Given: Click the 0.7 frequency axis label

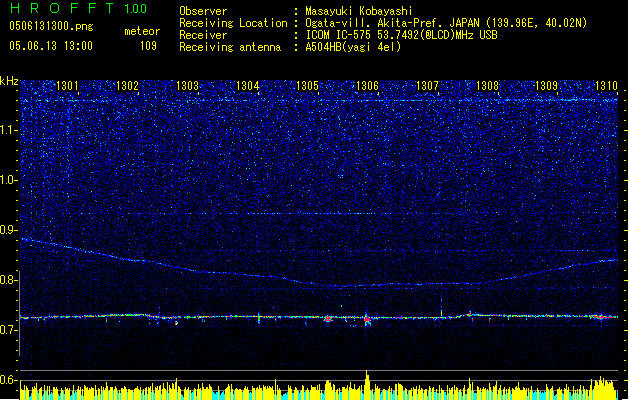Looking at the screenshot, I should click(x=9, y=330).
